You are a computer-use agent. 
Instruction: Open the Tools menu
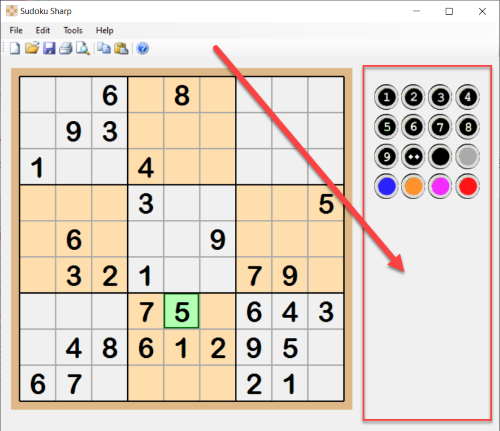tap(73, 30)
